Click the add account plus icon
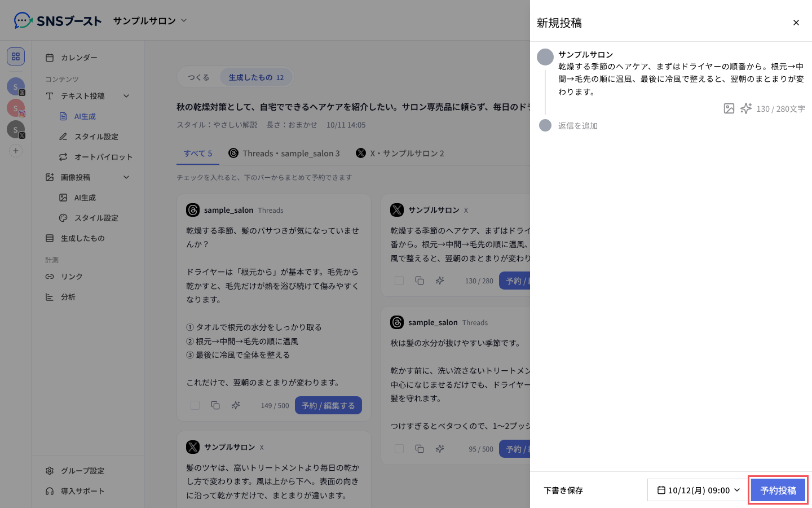The image size is (812, 508). (x=16, y=151)
